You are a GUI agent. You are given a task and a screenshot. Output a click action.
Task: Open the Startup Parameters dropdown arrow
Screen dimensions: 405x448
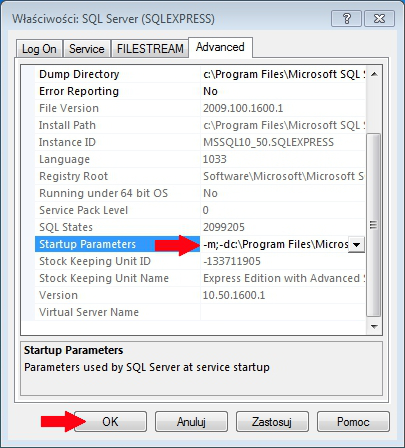coord(356,245)
